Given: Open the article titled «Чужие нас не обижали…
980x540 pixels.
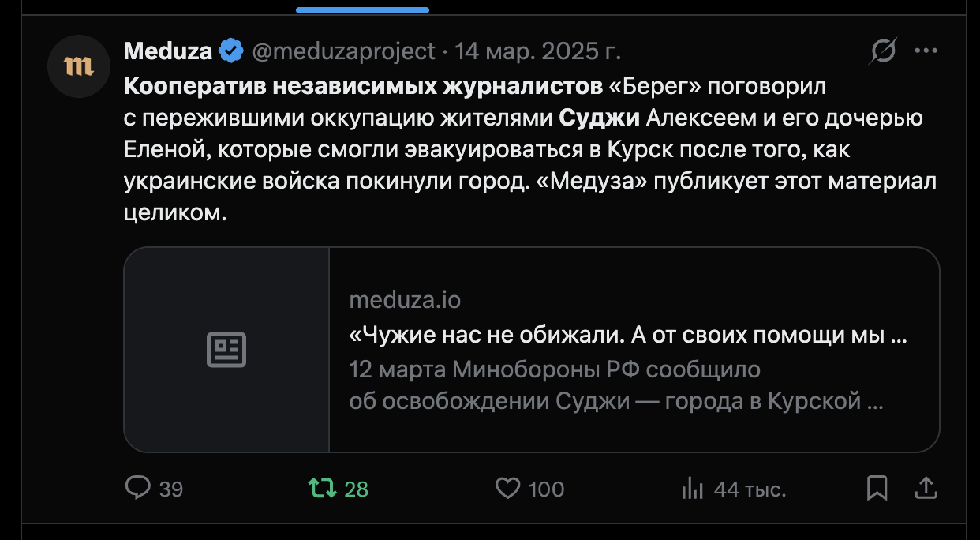Looking at the screenshot, I should tap(627, 336).
